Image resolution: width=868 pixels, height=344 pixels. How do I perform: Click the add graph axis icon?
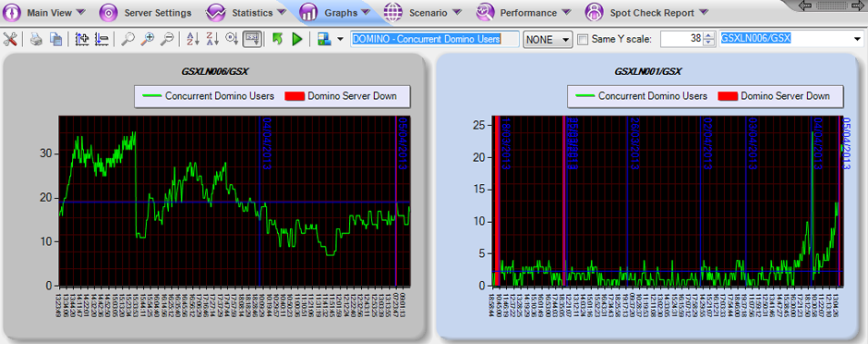(x=82, y=39)
